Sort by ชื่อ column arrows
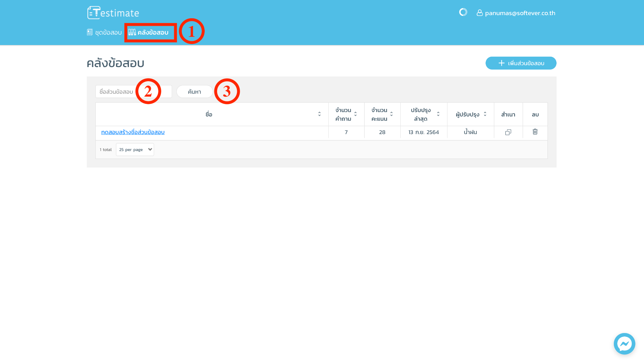Viewport: 644px width, 362px height. [x=319, y=114]
